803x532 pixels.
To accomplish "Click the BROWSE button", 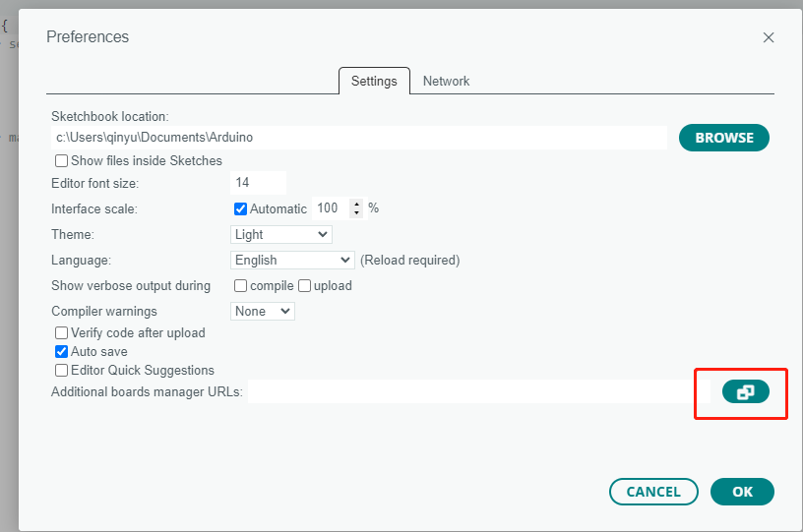I will point(724,138).
